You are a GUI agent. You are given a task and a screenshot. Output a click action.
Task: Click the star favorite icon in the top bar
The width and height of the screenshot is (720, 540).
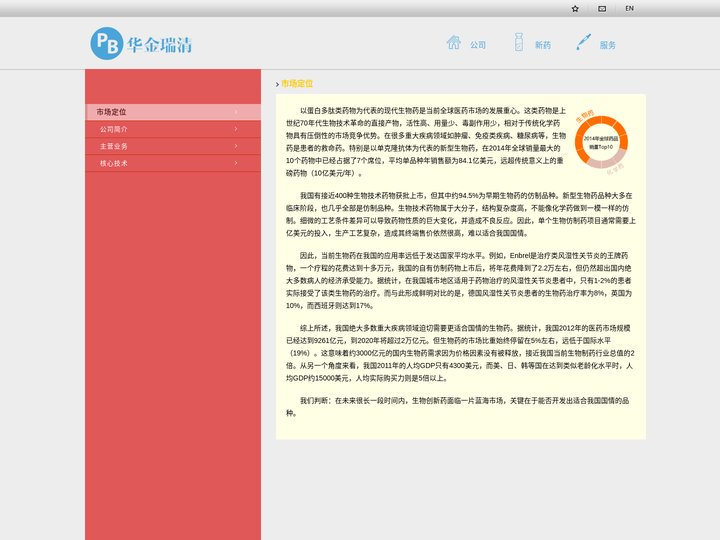[x=575, y=9]
